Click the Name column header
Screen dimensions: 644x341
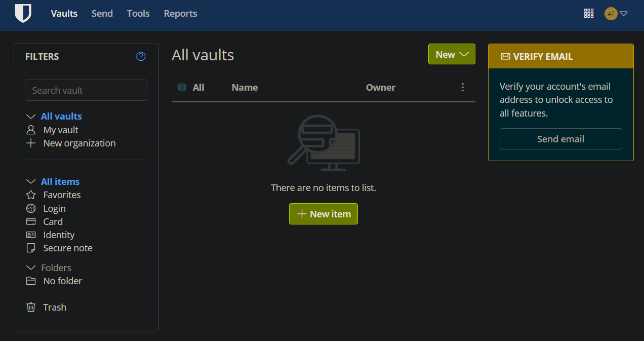coord(245,87)
